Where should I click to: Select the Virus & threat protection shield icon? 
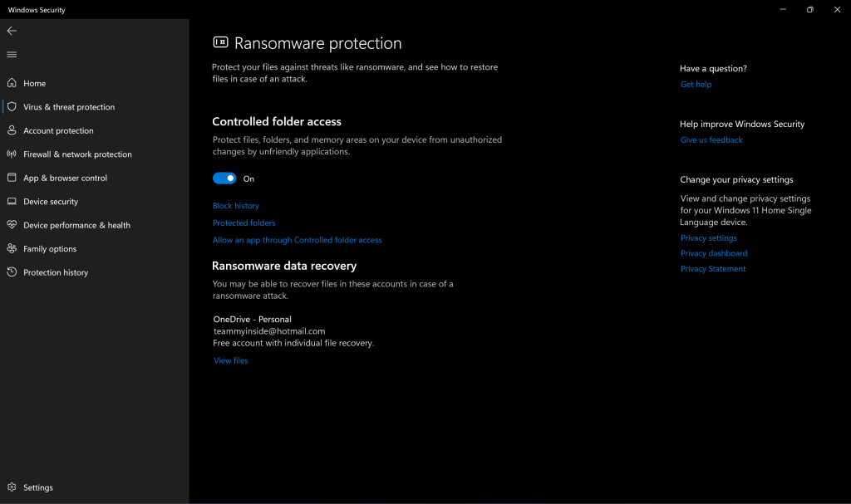point(12,107)
